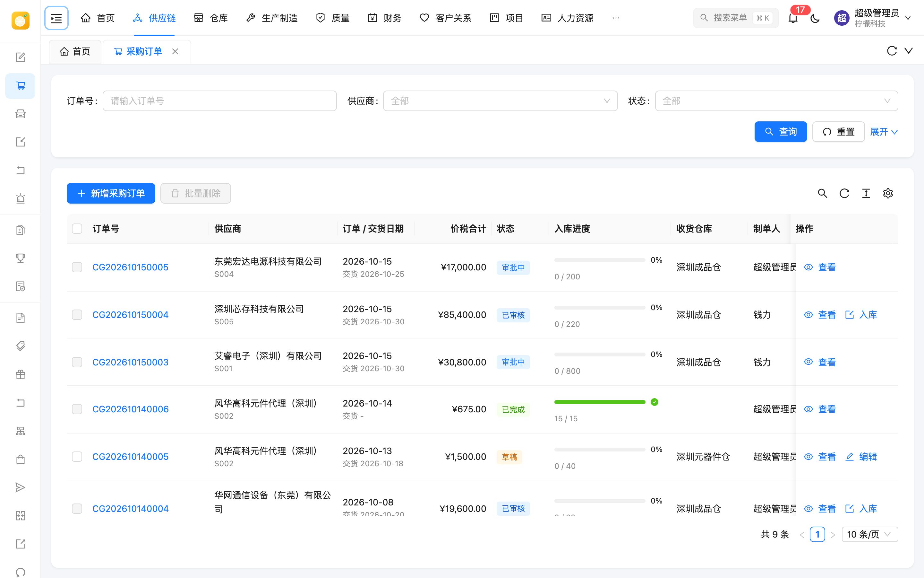Click the 查询 search button

click(x=781, y=132)
